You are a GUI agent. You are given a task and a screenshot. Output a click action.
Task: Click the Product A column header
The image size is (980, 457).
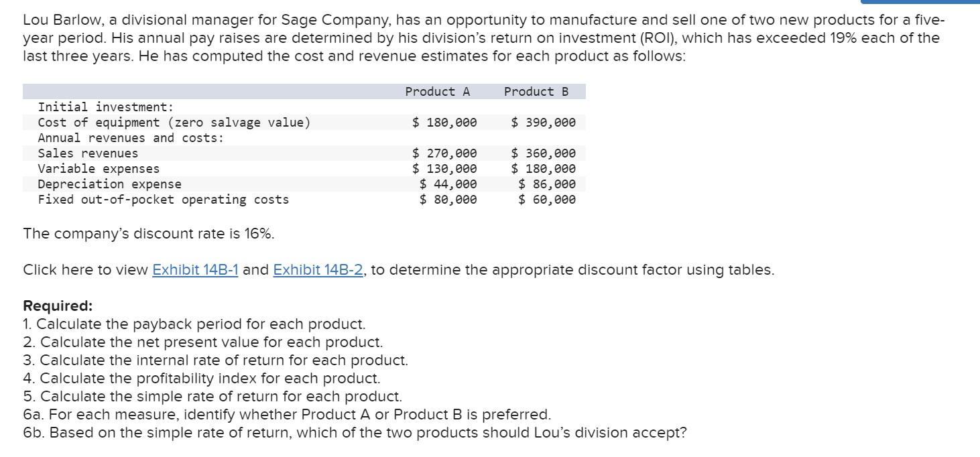point(438,92)
